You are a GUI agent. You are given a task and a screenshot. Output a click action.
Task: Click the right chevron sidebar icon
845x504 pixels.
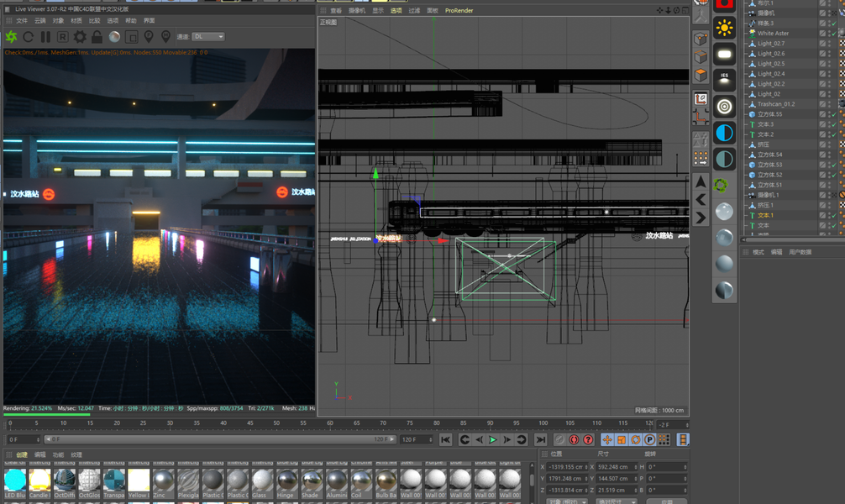701,218
